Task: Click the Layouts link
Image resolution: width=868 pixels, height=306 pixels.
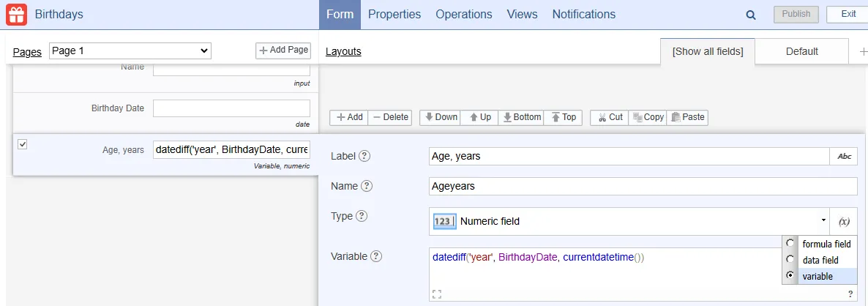Action: point(343,51)
